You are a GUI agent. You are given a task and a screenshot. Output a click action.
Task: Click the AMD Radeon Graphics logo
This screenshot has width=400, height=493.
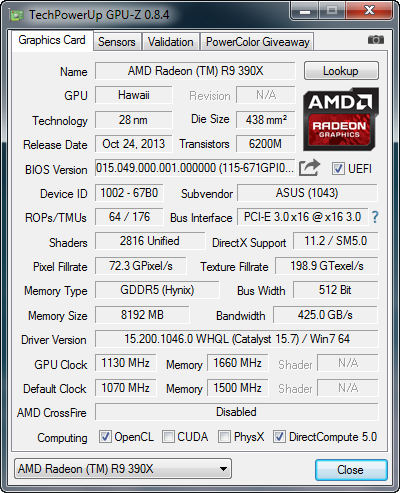point(341,119)
